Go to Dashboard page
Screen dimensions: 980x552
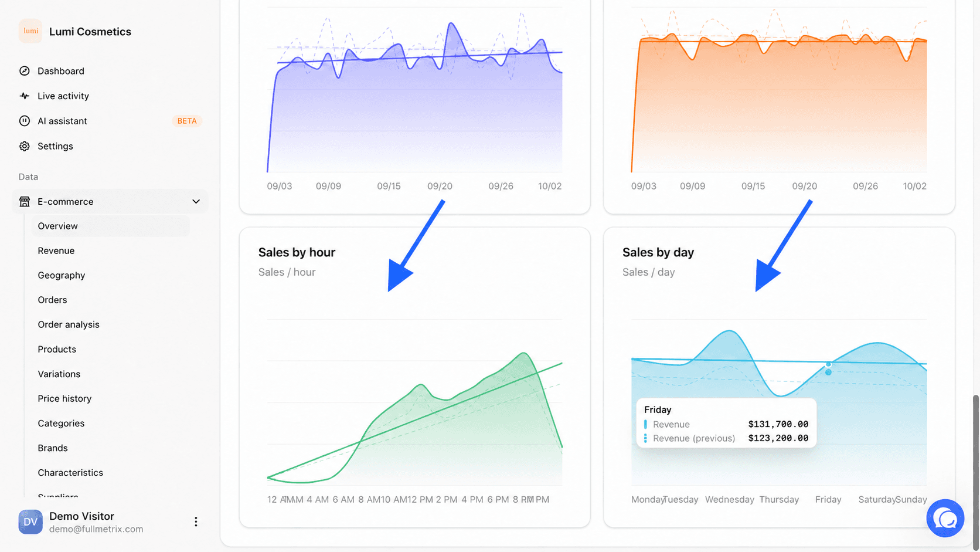[x=61, y=71]
